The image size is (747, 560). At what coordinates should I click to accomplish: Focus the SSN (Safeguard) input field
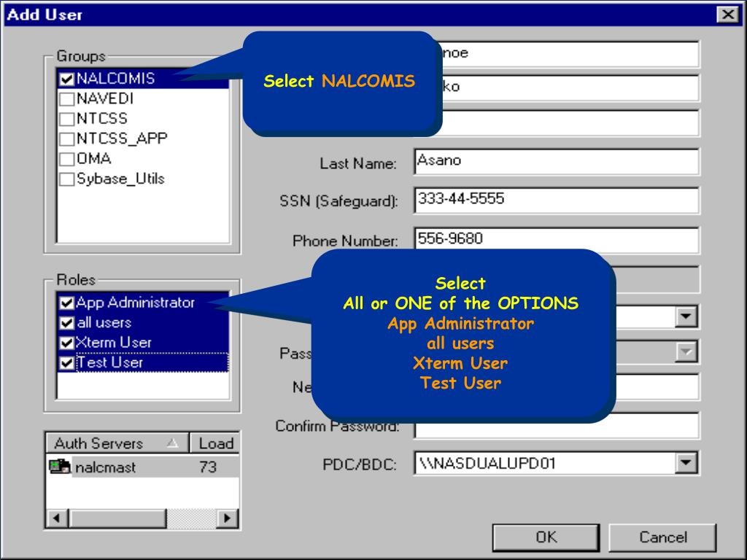tap(557, 200)
